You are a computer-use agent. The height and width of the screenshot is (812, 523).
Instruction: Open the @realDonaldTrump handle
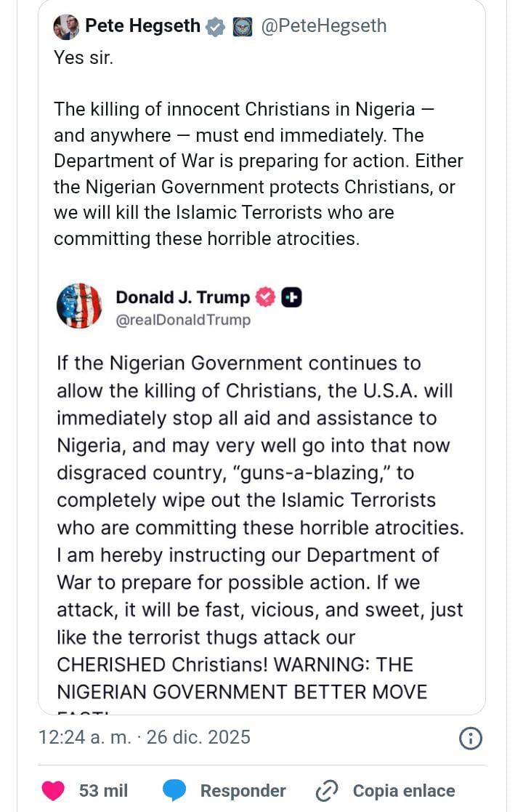coord(183,320)
